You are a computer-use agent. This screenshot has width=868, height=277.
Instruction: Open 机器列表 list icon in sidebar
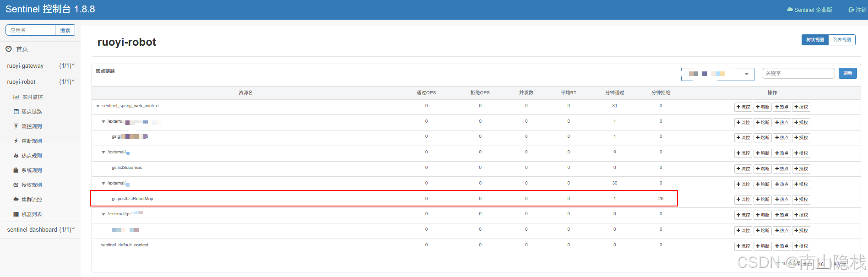click(16, 214)
